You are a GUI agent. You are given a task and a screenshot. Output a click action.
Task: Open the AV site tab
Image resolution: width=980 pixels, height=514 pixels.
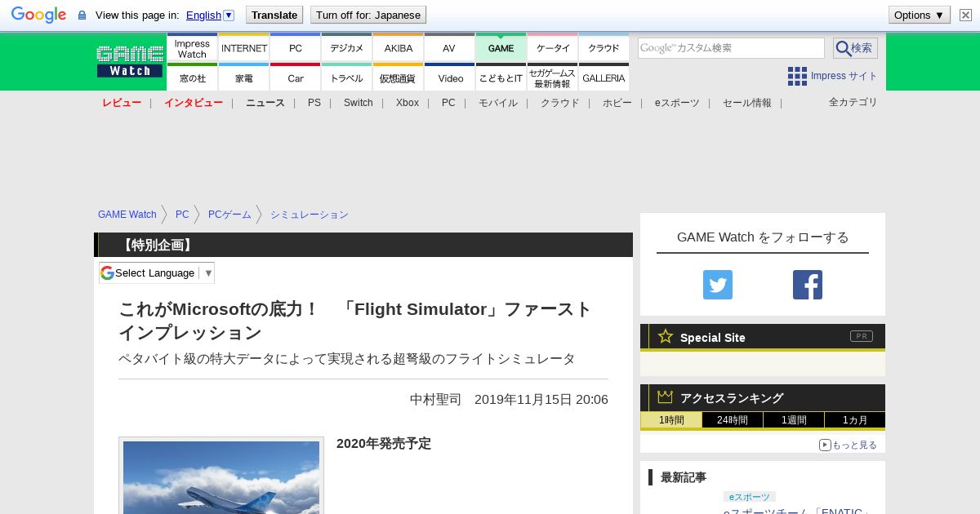449,48
